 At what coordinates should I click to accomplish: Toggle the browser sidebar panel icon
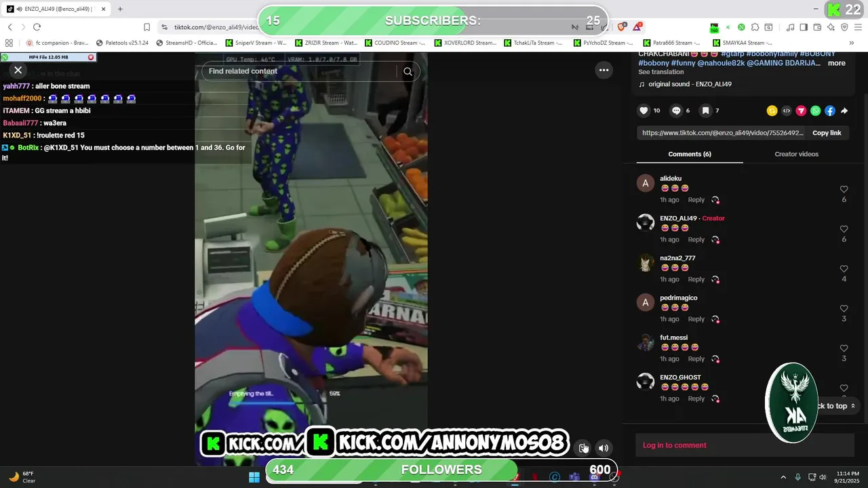(x=804, y=27)
